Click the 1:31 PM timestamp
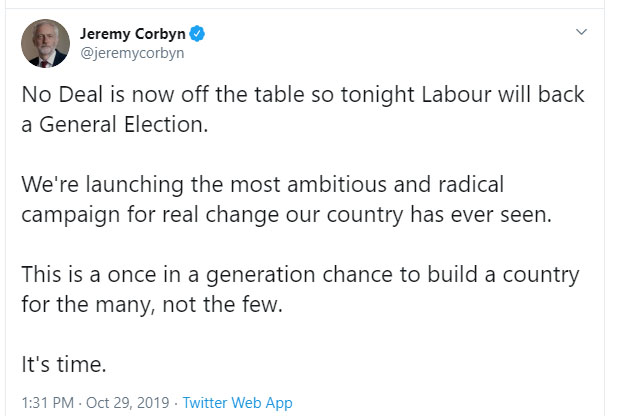 pyautogui.click(x=49, y=402)
